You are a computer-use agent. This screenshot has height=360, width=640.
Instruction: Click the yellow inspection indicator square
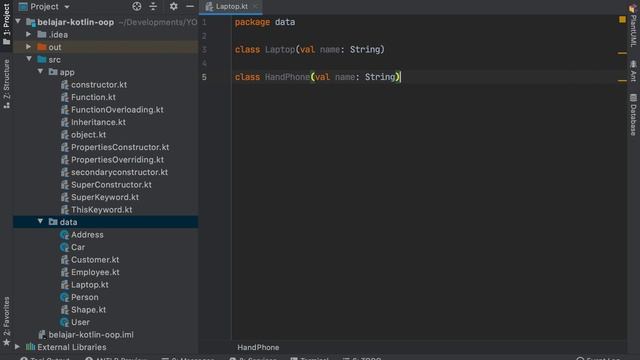click(622, 19)
